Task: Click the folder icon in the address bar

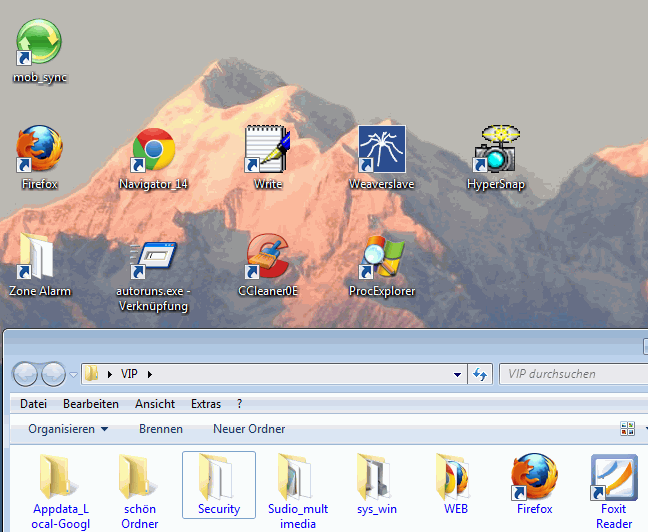Action: click(91, 374)
